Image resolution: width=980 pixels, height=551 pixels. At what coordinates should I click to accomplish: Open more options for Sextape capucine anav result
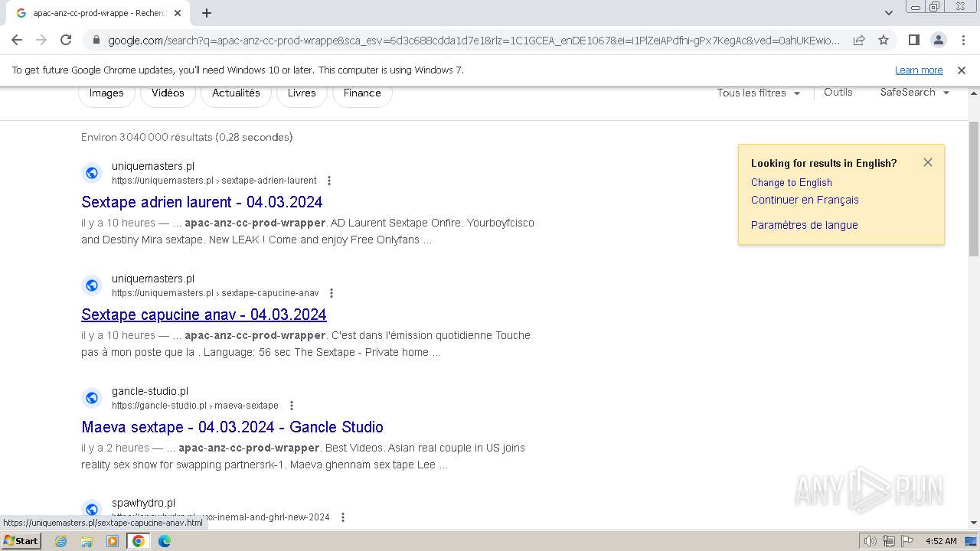pyautogui.click(x=332, y=293)
